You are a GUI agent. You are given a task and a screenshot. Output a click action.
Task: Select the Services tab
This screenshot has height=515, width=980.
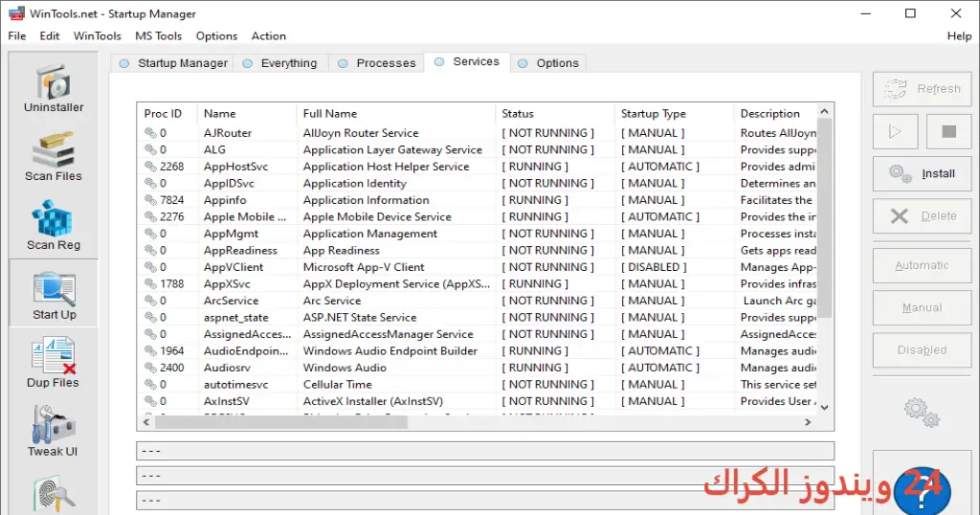[x=467, y=62]
